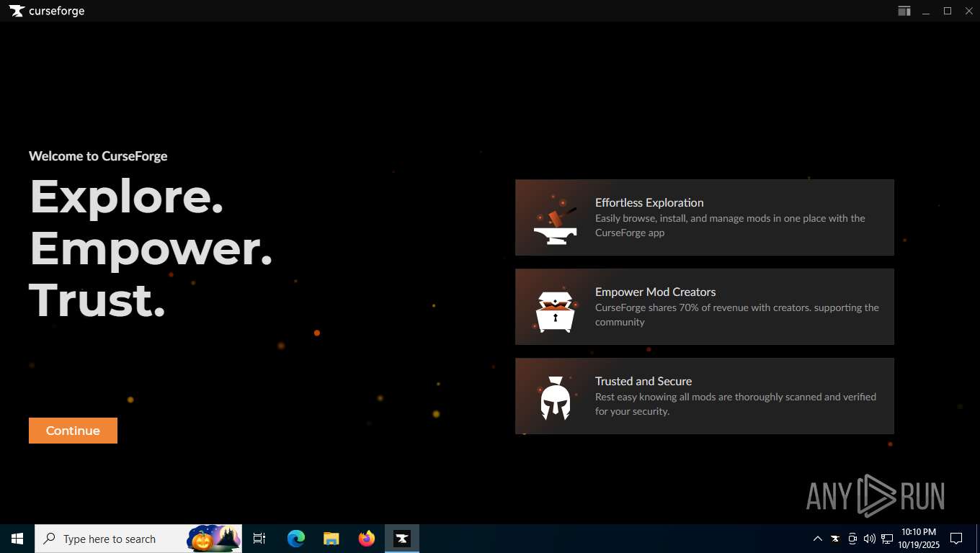Click the revenue sharing description text
Screen dimensions: 980x553
tap(737, 315)
